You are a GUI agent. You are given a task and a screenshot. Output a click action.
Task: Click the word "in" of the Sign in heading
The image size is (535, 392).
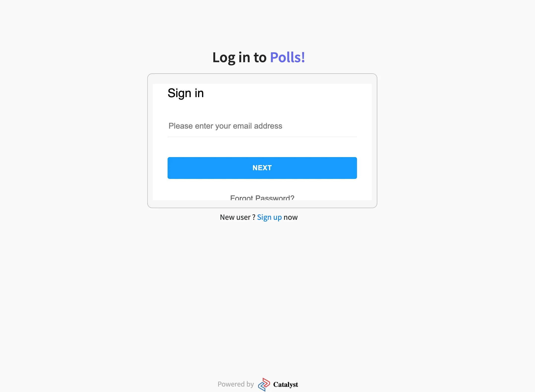[199, 93]
